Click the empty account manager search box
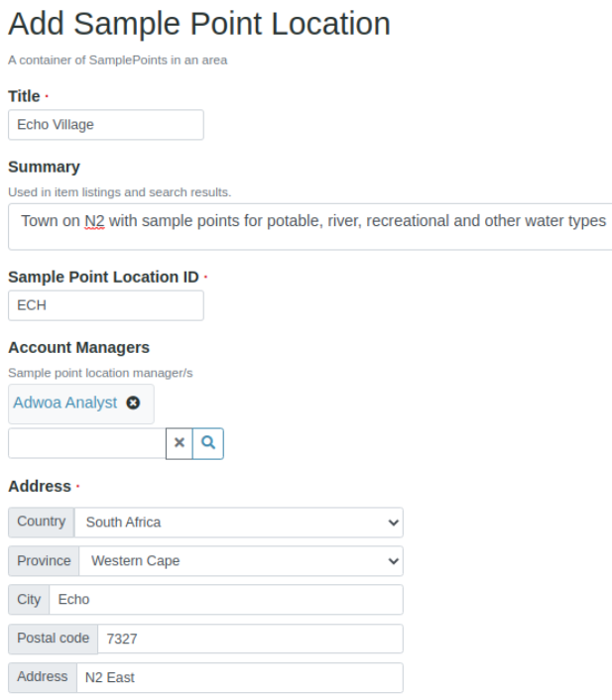Screen dimensions: 612x700 pos(87,443)
